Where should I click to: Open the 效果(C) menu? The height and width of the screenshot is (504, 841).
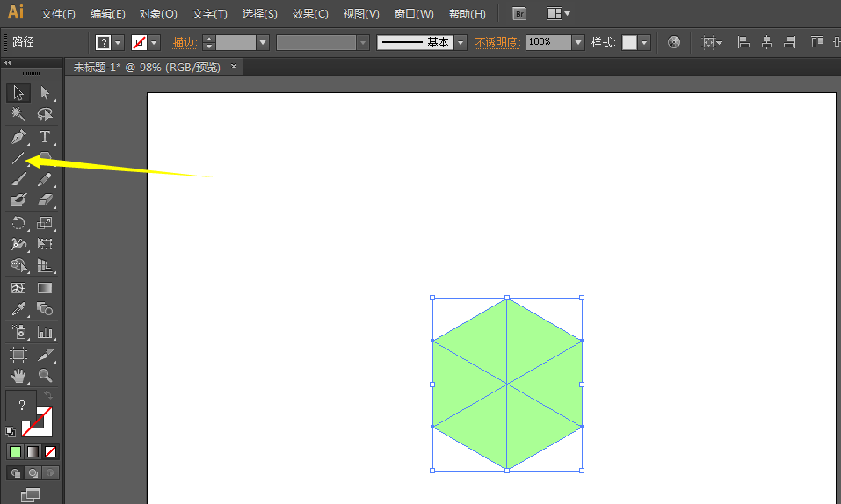[310, 14]
